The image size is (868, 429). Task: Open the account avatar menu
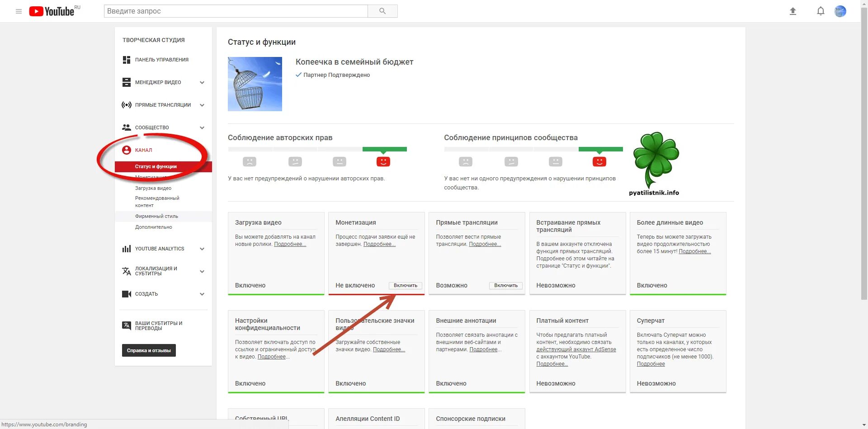pyautogui.click(x=840, y=11)
